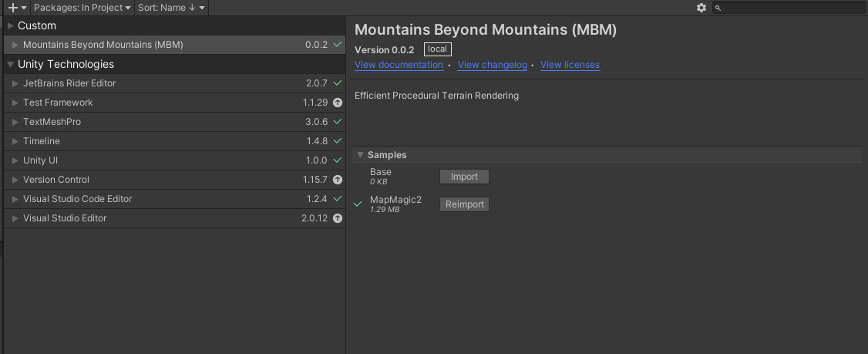Open the Sort: Name dropdown
Viewport: 868px width, 354px height.
tap(171, 8)
